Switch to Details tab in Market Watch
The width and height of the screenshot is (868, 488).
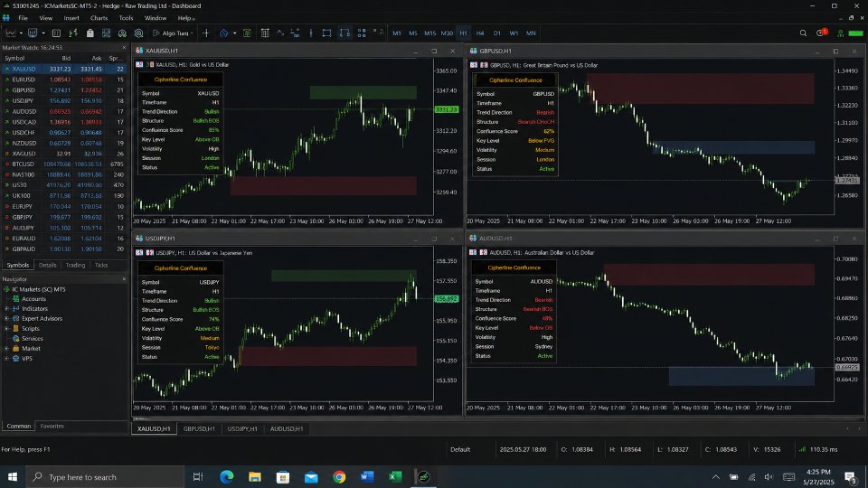point(48,265)
